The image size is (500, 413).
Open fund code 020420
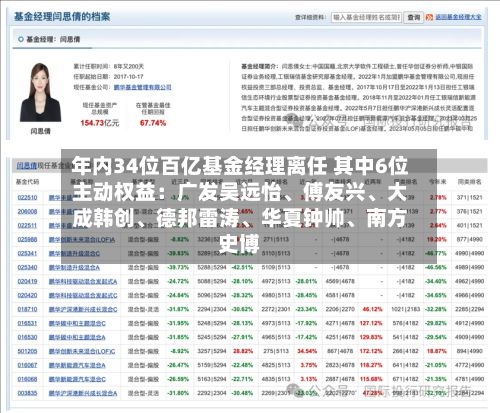pos(27,296)
